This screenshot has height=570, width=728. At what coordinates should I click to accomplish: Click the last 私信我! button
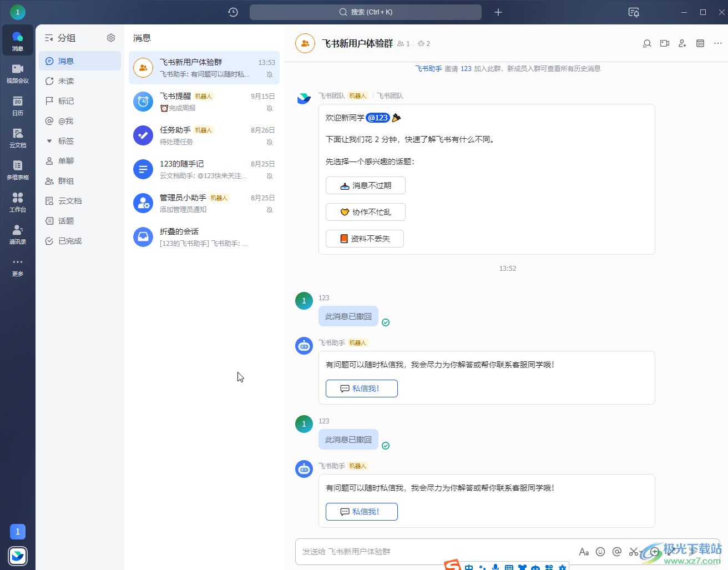point(362,512)
